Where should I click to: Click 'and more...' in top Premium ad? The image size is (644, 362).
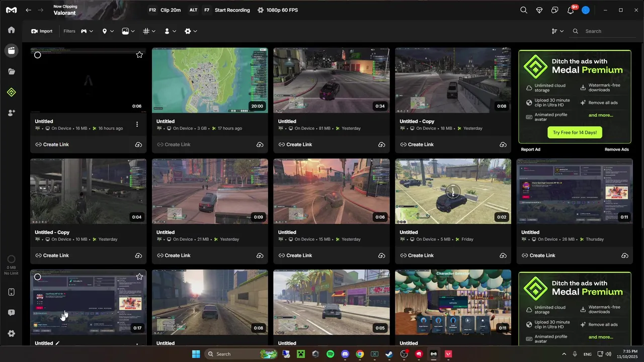(x=601, y=115)
